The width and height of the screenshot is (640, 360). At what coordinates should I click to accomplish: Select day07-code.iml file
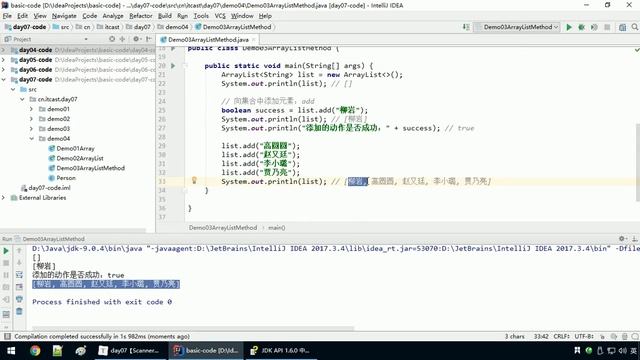click(49, 188)
